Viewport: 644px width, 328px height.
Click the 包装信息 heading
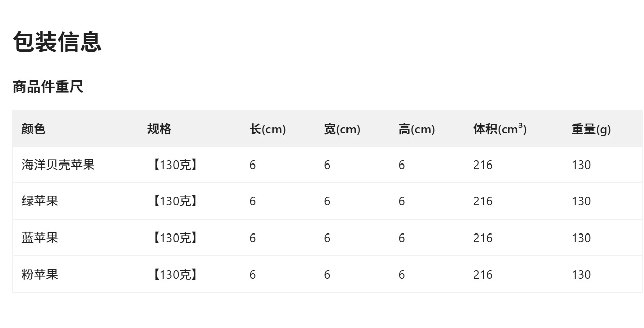(x=57, y=42)
